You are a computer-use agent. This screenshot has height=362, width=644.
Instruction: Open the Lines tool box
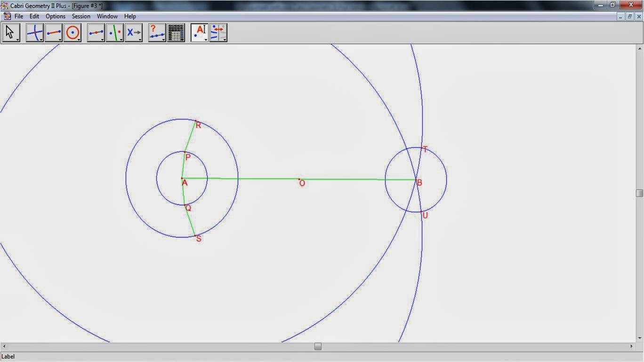(x=54, y=33)
